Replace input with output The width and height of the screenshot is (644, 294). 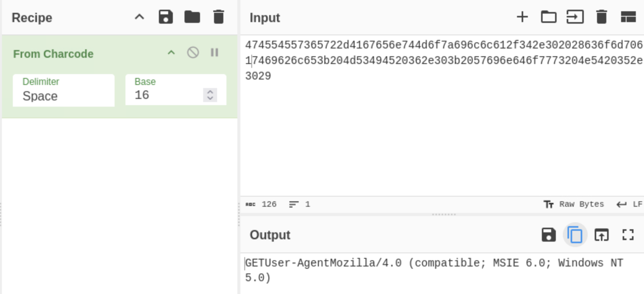(x=601, y=235)
